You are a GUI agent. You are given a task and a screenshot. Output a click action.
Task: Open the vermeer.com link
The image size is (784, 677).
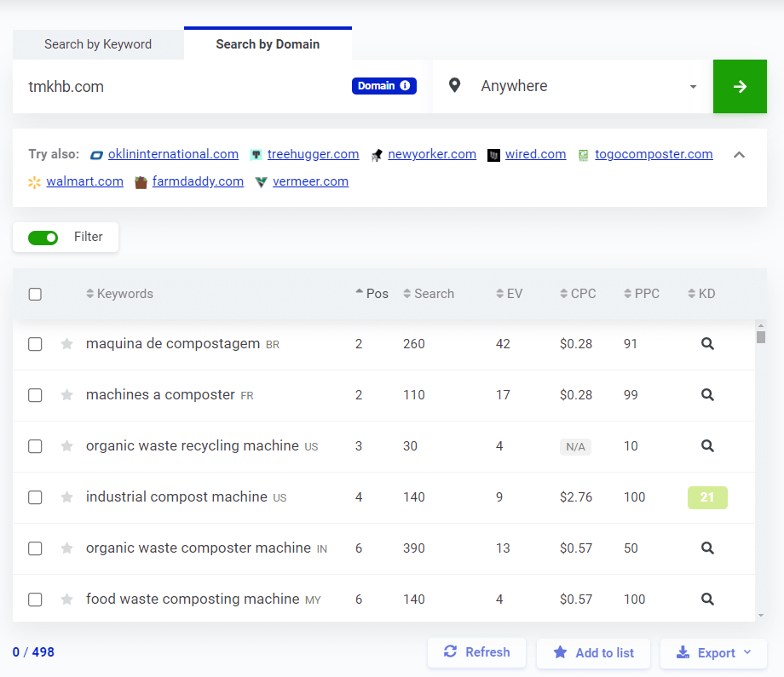(310, 181)
